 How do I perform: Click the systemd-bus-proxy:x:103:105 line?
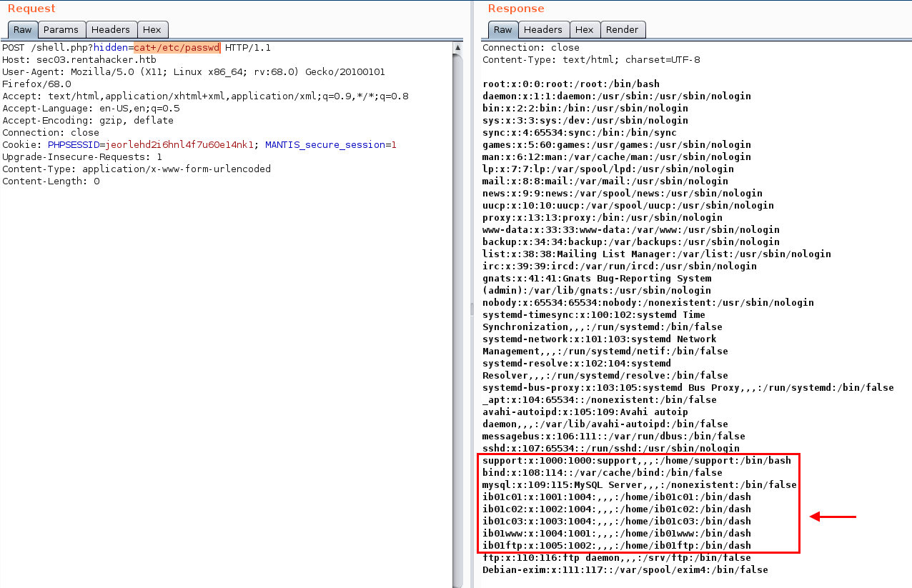[688, 388]
